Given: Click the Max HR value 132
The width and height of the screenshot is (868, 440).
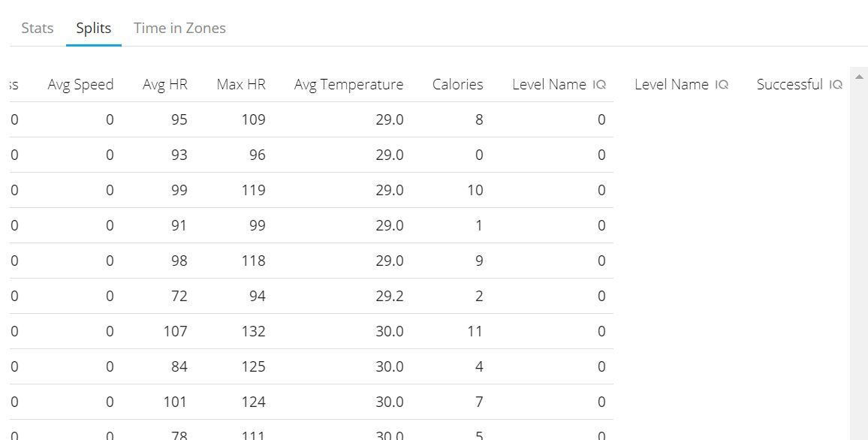Looking at the screenshot, I should tap(253, 331).
